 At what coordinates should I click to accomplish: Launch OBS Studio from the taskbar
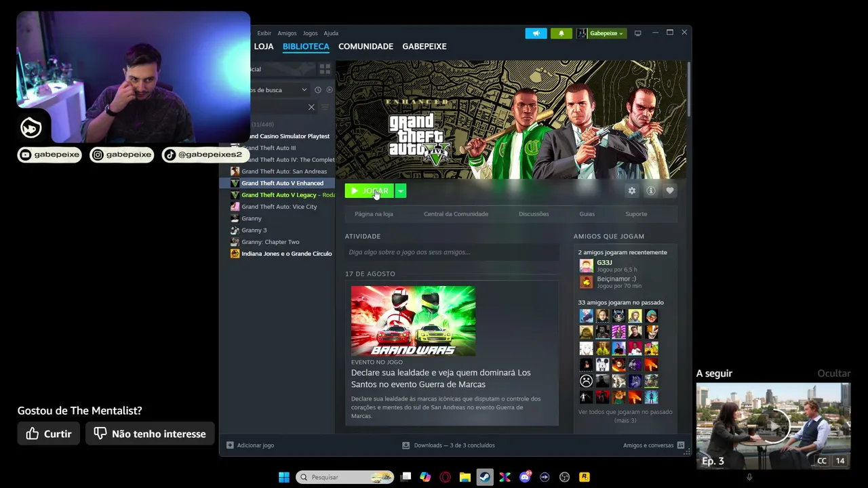pos(564,477)
